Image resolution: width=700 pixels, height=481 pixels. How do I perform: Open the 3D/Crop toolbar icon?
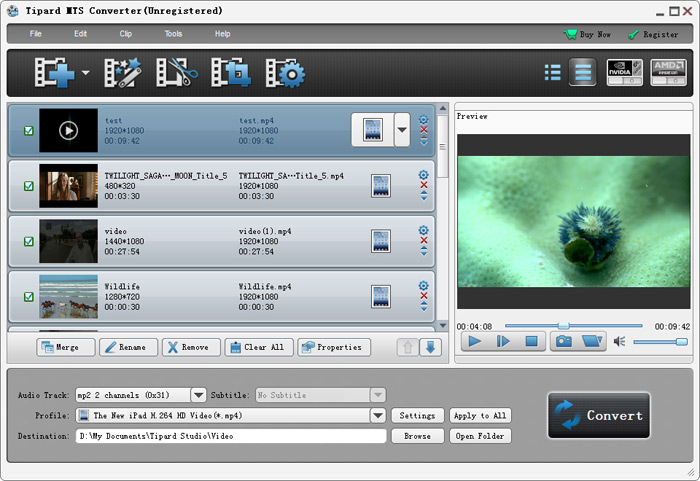[231, 72]
